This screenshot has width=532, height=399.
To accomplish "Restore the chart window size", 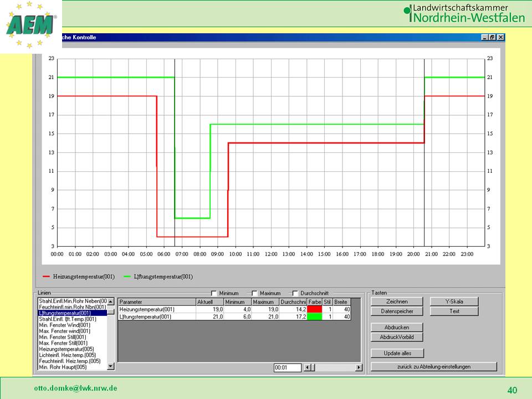I will click(492, 37).
